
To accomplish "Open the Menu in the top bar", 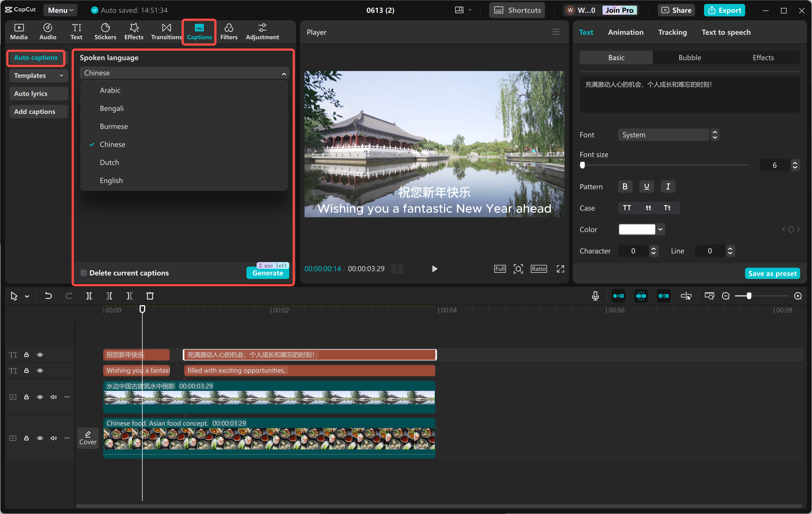I will click(x=60, y=10).
